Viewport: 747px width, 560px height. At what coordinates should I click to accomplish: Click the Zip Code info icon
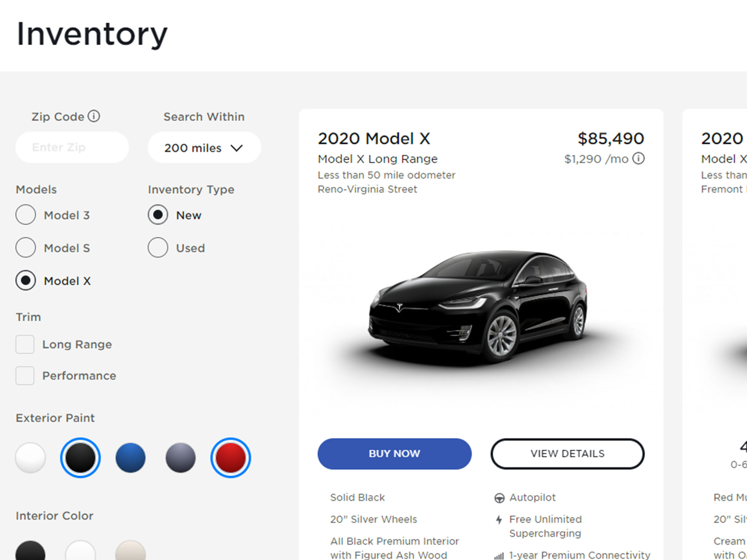pyautogui.click(x=94, y=116)
